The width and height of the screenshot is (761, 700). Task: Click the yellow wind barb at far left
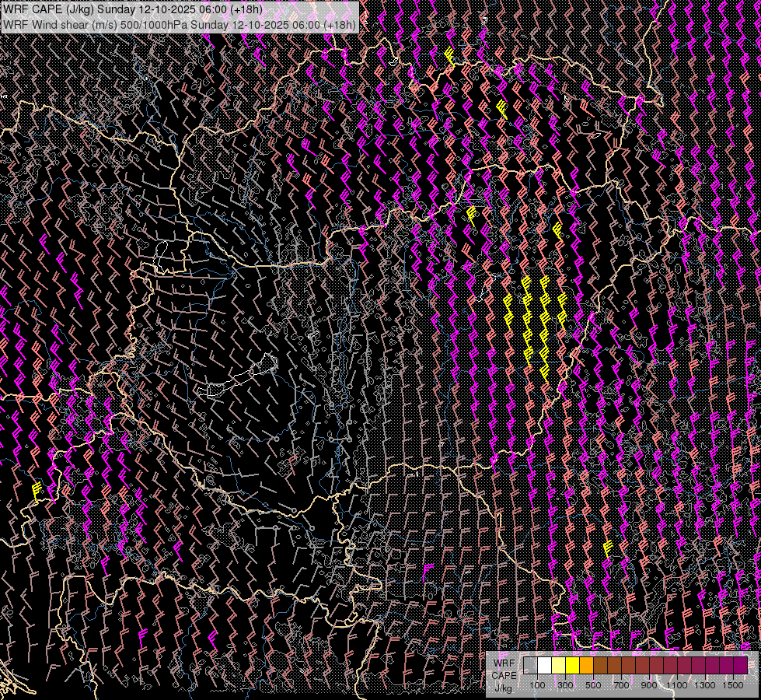[37, 490]
